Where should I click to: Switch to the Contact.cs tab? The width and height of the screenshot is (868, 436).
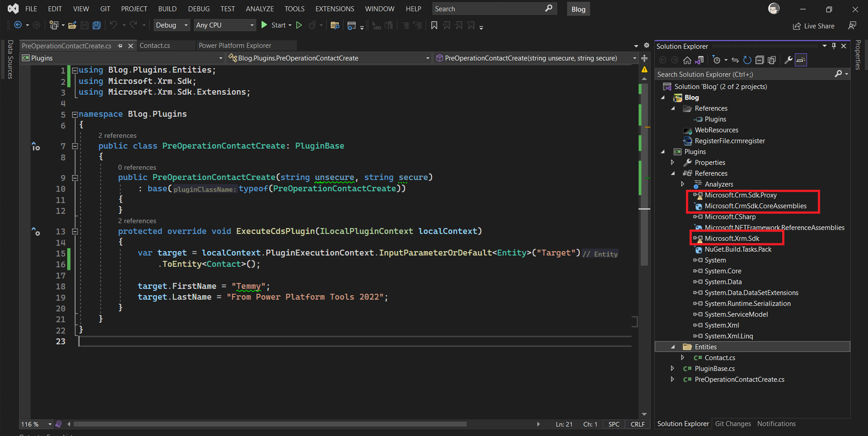coord(155,46)
